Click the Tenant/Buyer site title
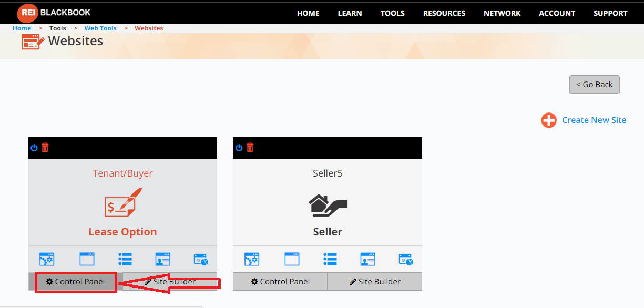The height and width of the screenshot is (308, 644). click(122, 173)
